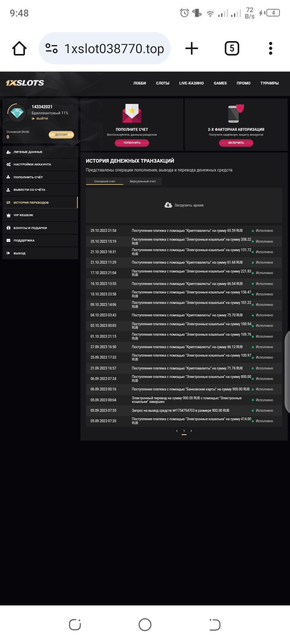Screen dimensions: 290x644
Task: Tap the site settings icon in address bar
Action: coord(52,49)
